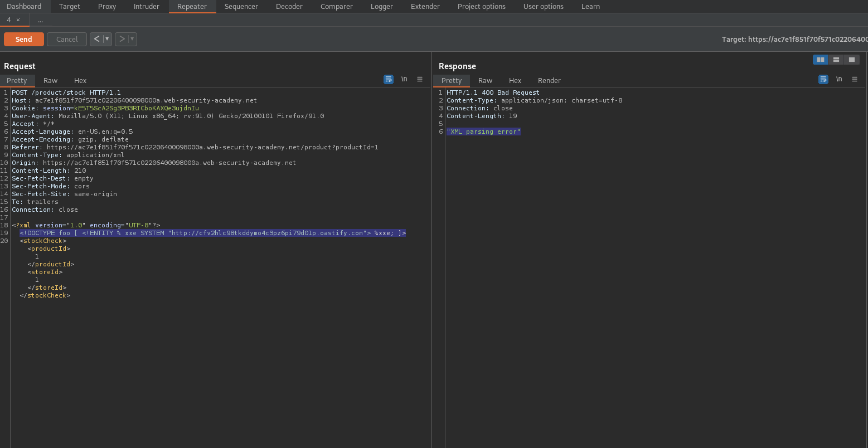Switch response view to Raw
Viewport: 868px width, 448px height.
coord(486,80)
